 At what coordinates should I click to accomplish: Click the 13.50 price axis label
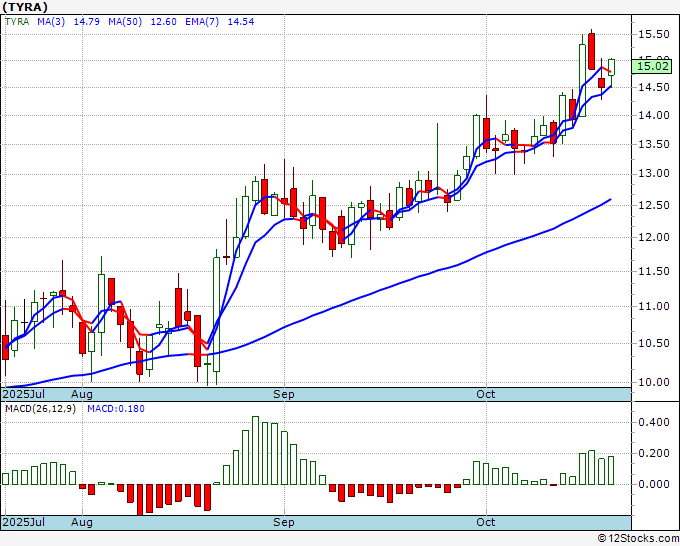[654, 144]
